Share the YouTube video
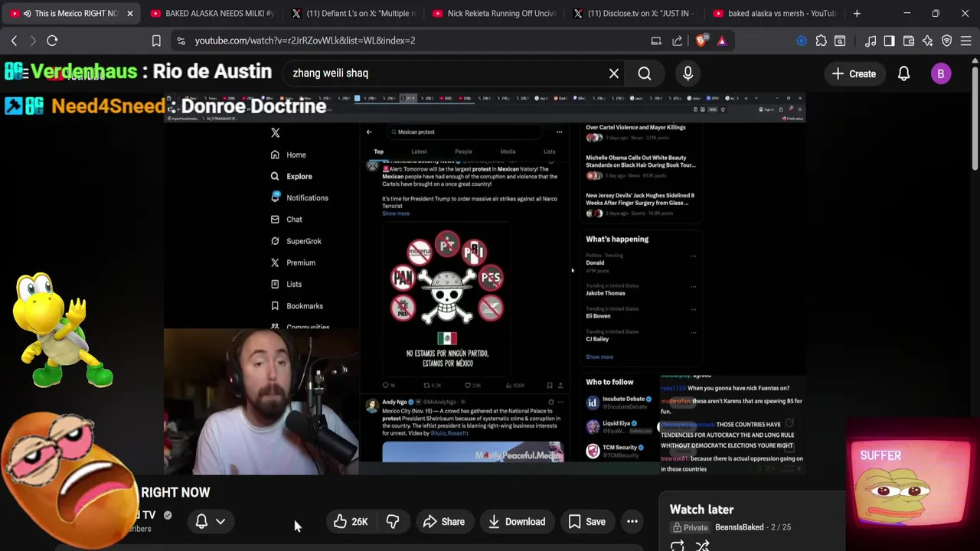Viewport: 980px width, 551px height. 444,522
